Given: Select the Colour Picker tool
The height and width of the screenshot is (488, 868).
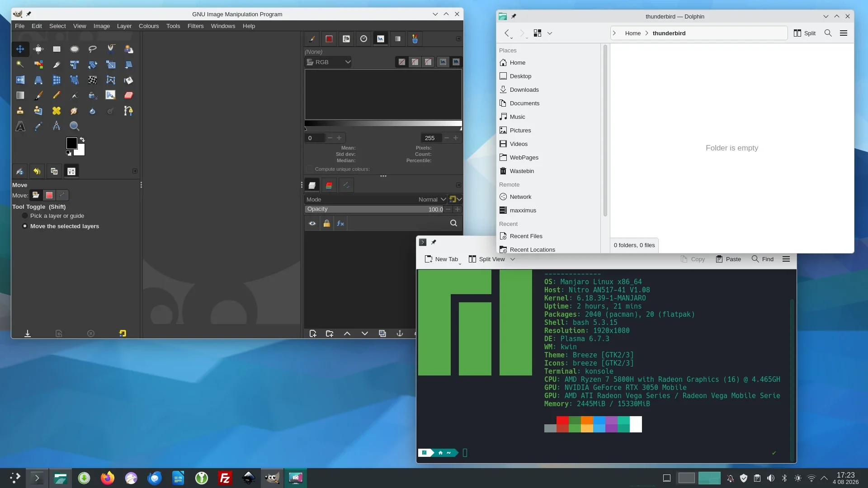Looking at the screenshot, I should click(38, 126).
